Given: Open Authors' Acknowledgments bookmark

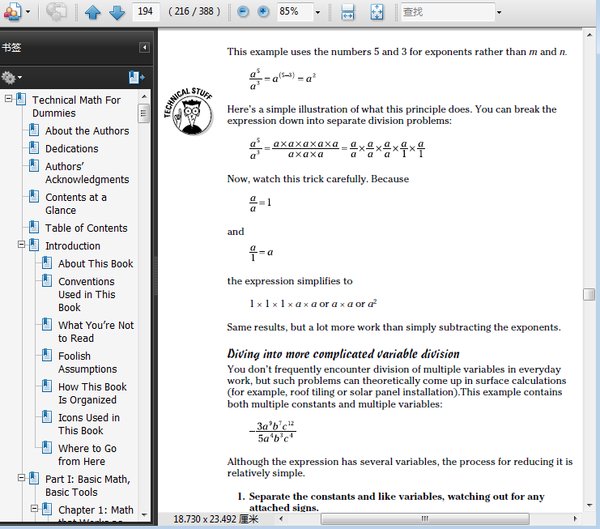Looking at the screenshot, I should tap(87, 173).
